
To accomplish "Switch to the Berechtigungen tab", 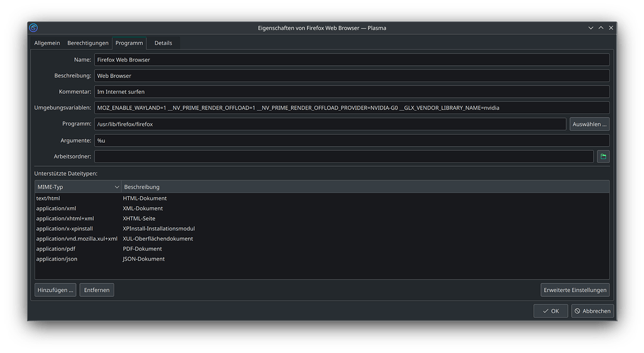I will click(88, 43).
